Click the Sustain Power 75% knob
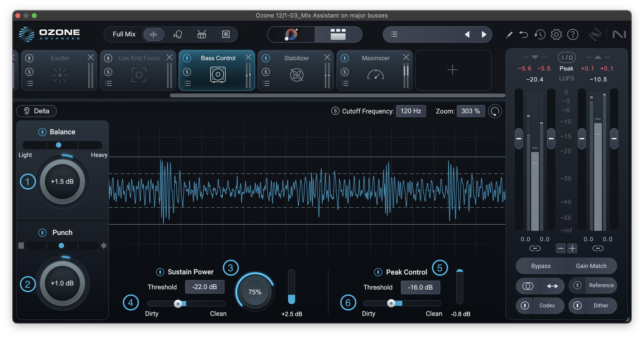 [255, 292]
